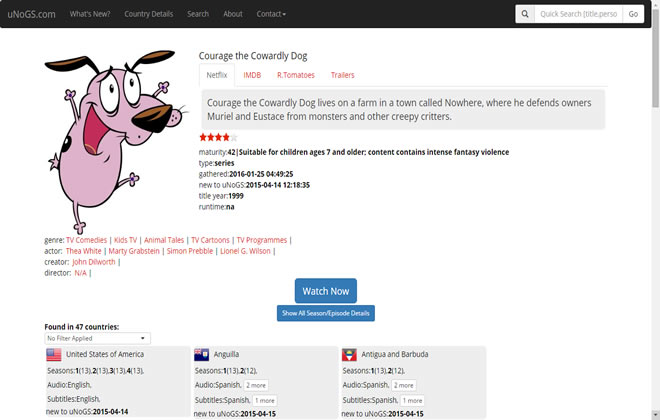Image resolution: width=660 pixels, height=420 pixels.
Task: Switch to the R.Tomatoes tab
Action: point(296,75)
